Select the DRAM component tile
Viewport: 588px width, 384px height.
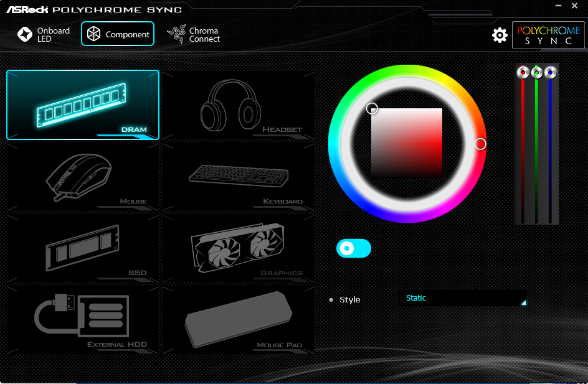(83, 105)
